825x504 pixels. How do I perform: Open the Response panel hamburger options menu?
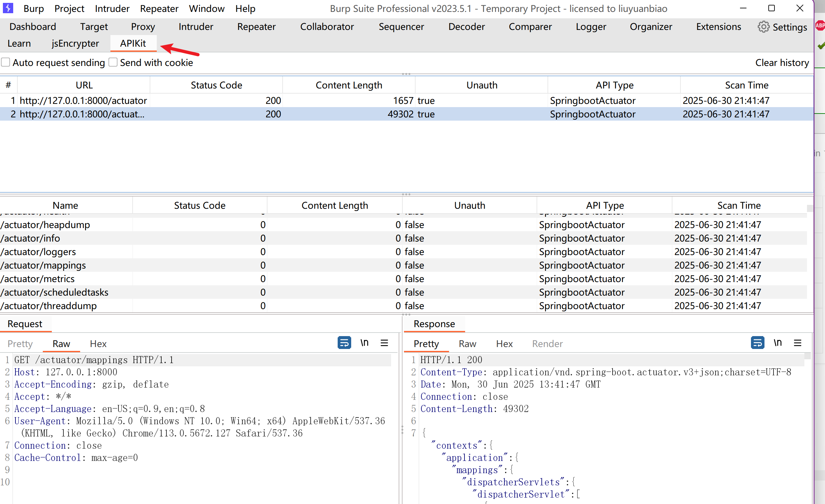tap(797, 343)
